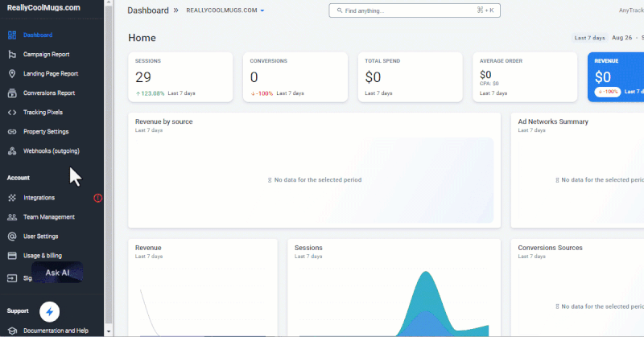
Task: Click the Home page heading
Action: (142, 38)
